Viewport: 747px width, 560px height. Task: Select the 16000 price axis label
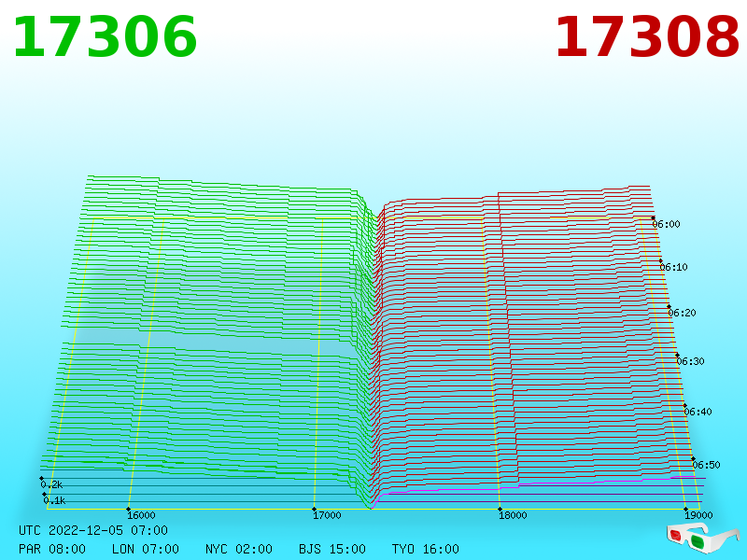coord(142,515)
